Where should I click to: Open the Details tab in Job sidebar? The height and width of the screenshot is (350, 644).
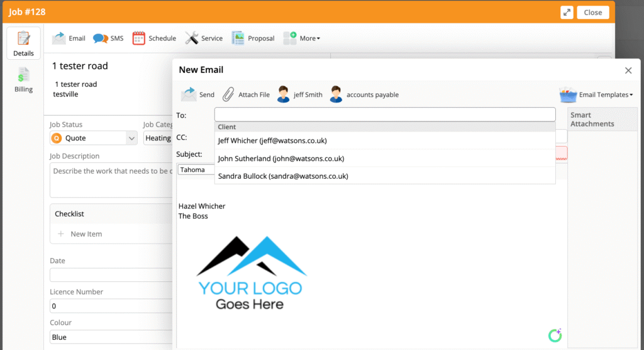pos(23,43)
